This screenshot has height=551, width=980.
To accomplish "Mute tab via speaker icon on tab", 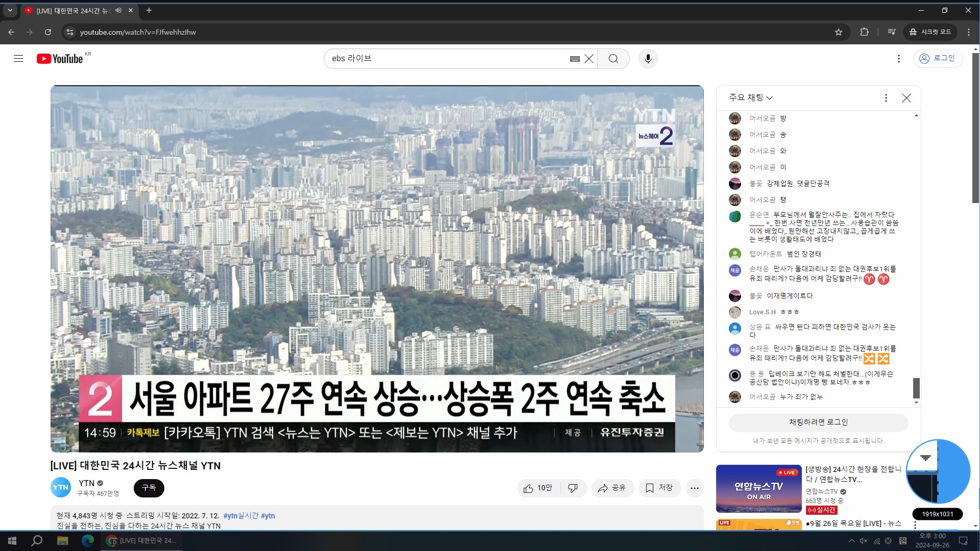I will click(118, 10).
